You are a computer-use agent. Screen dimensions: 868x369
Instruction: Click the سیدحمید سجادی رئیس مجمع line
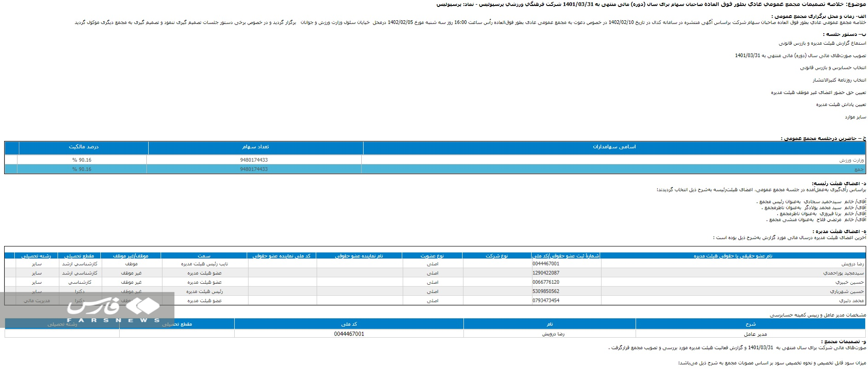(811, 202)
